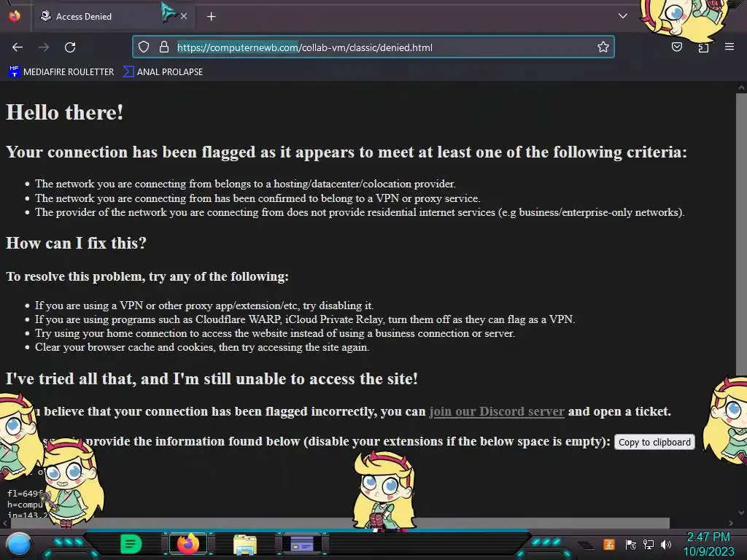Click the horizontal scrollbar thumb
Viewport: 747px width, 560px height.
coord(339,524)
